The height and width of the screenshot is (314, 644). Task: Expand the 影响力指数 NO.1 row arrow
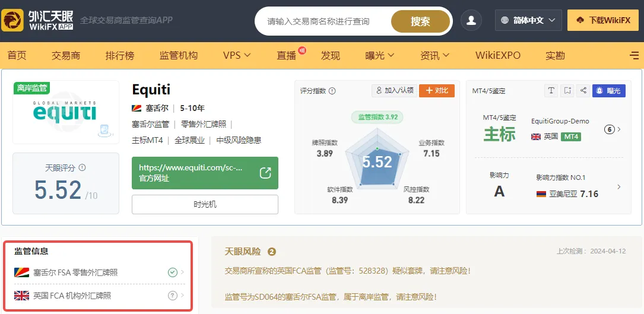pyautogui.click(x=619, y=186)
